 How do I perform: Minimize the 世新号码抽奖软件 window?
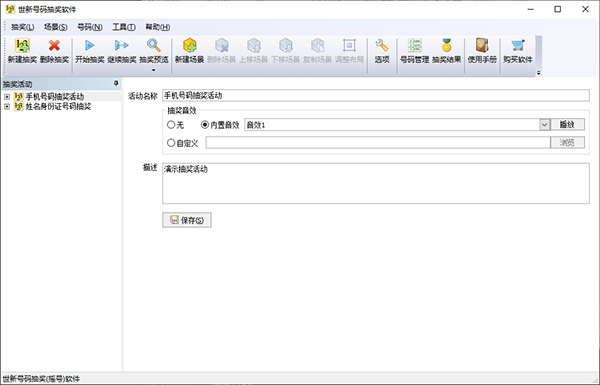(530, 9)
